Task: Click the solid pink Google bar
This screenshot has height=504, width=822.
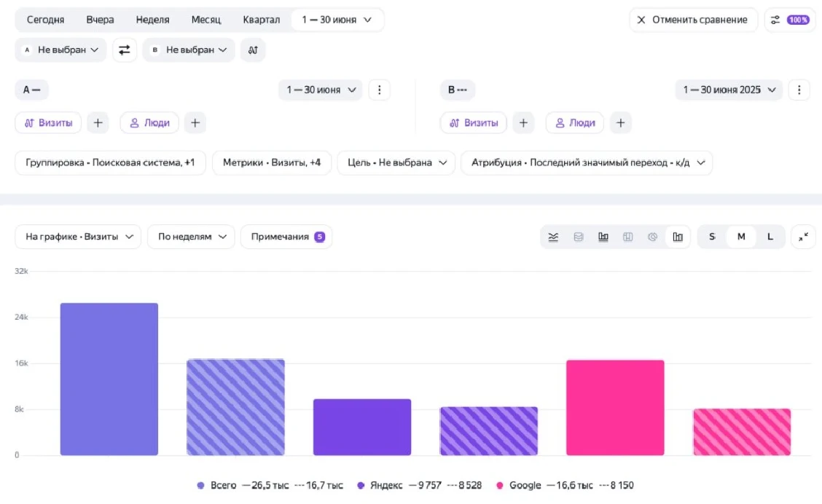Action: point(616,408)
